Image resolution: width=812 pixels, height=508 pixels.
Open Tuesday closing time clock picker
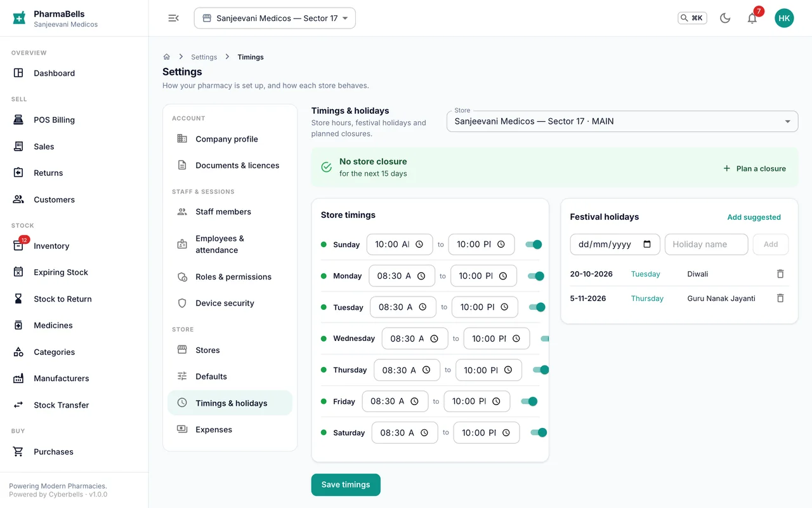pos(504,307)
